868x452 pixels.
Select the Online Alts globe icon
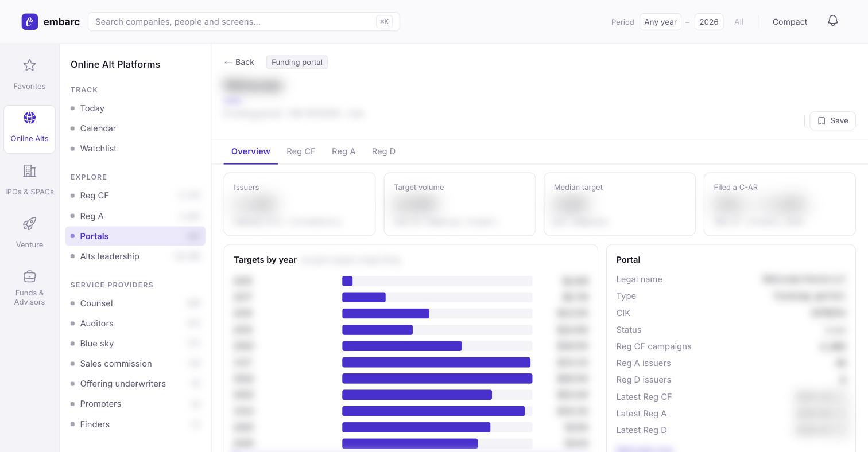pos(29,118)
